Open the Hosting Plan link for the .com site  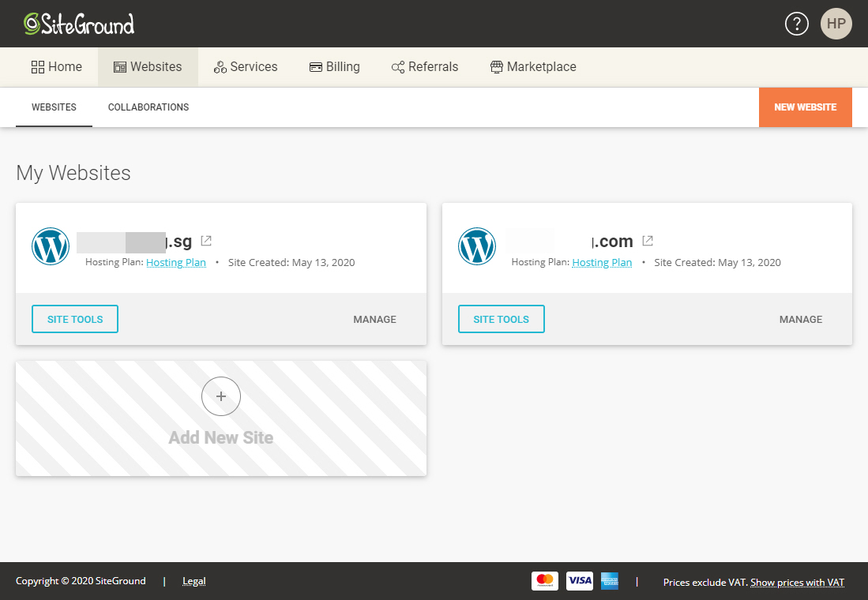602,262
